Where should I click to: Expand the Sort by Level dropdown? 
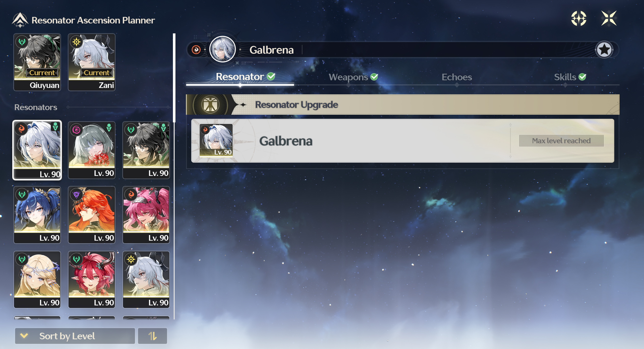click(x=75, y=336)
